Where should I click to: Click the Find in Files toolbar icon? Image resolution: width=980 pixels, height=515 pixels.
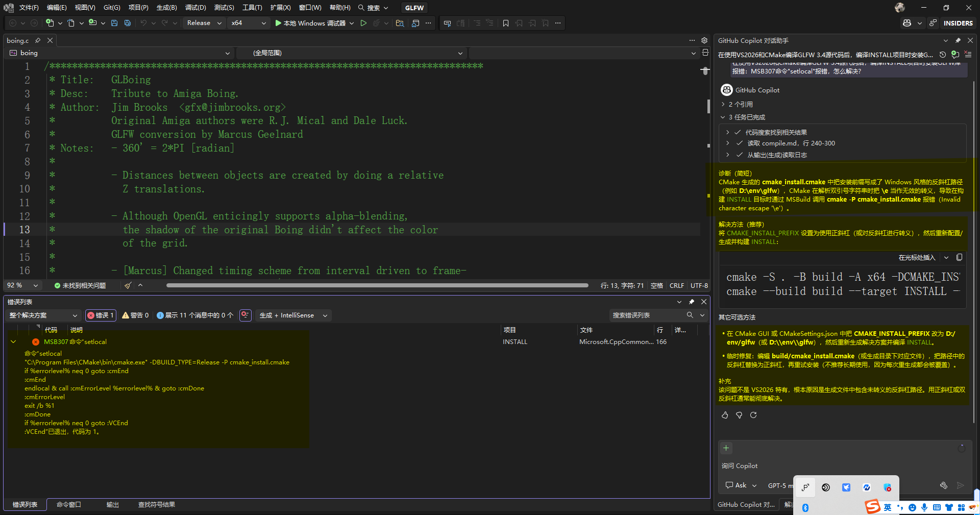tap(400, 23)
